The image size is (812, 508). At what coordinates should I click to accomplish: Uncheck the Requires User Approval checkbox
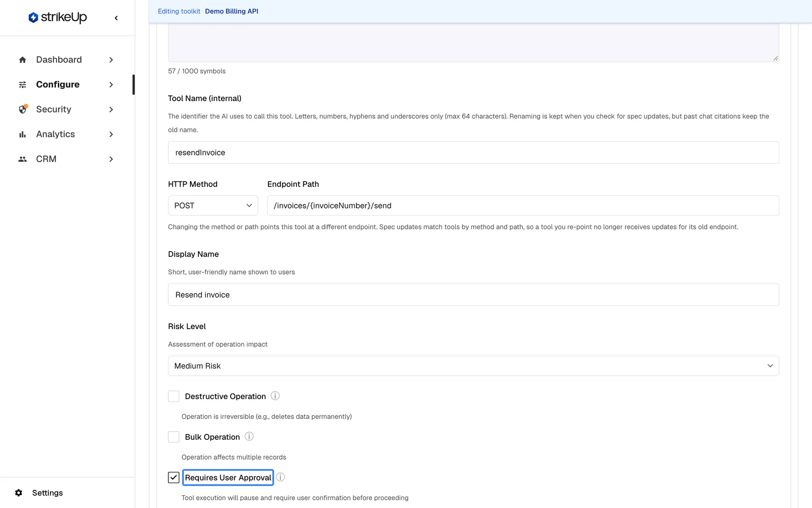coord(174,478)
